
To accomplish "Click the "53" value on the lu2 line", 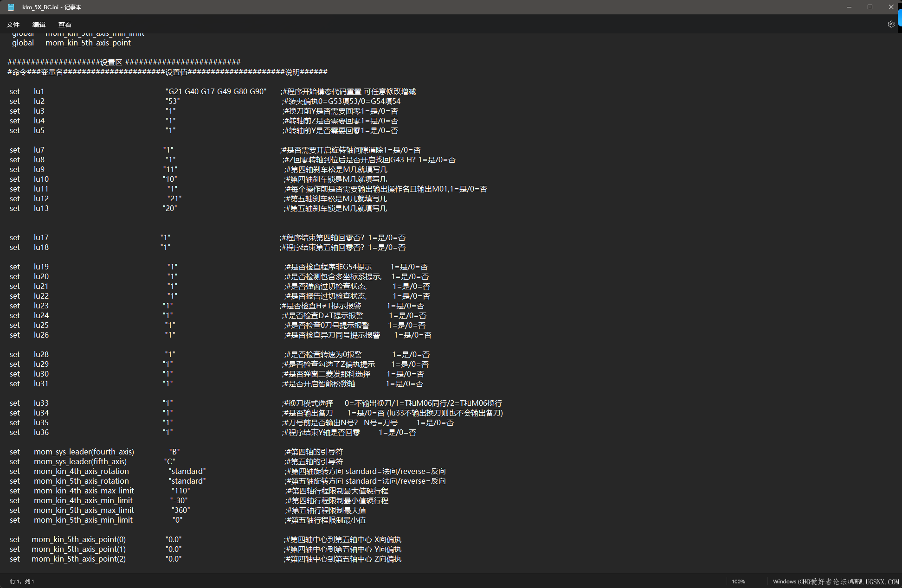I will tap(173, 101).
